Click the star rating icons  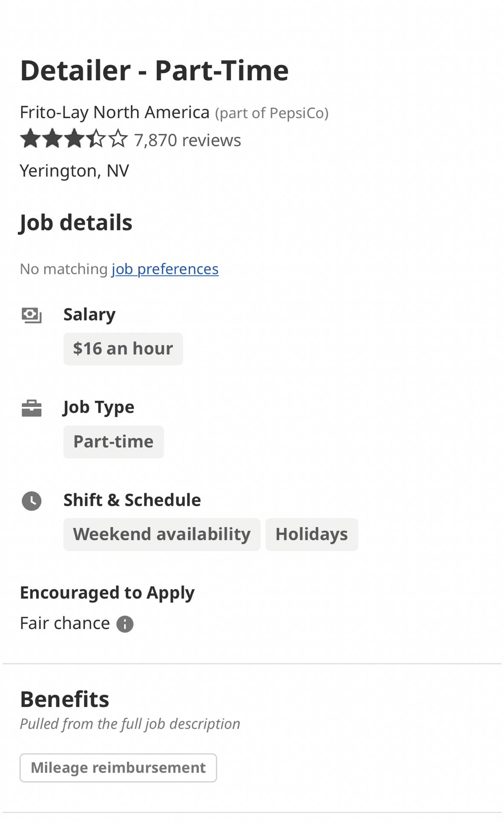point(74,139)
